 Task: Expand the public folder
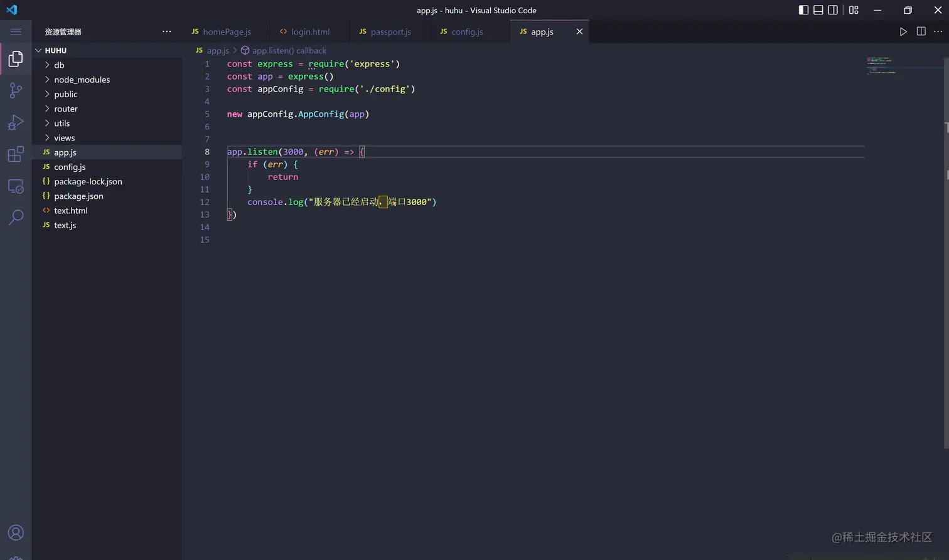point(107,94)
